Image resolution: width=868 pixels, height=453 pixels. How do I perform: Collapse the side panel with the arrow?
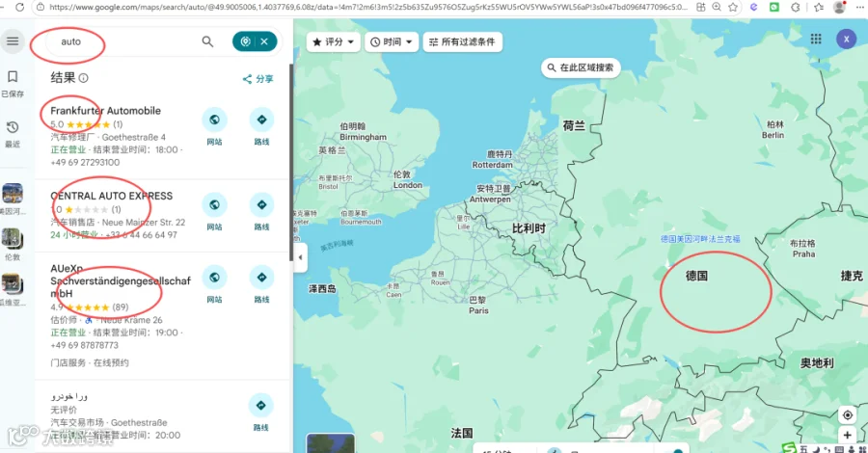point(300,257)
